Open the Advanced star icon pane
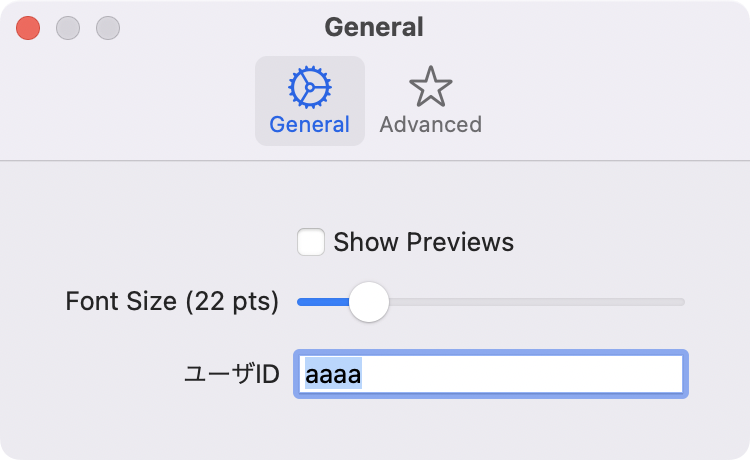 tap(430, 87)
